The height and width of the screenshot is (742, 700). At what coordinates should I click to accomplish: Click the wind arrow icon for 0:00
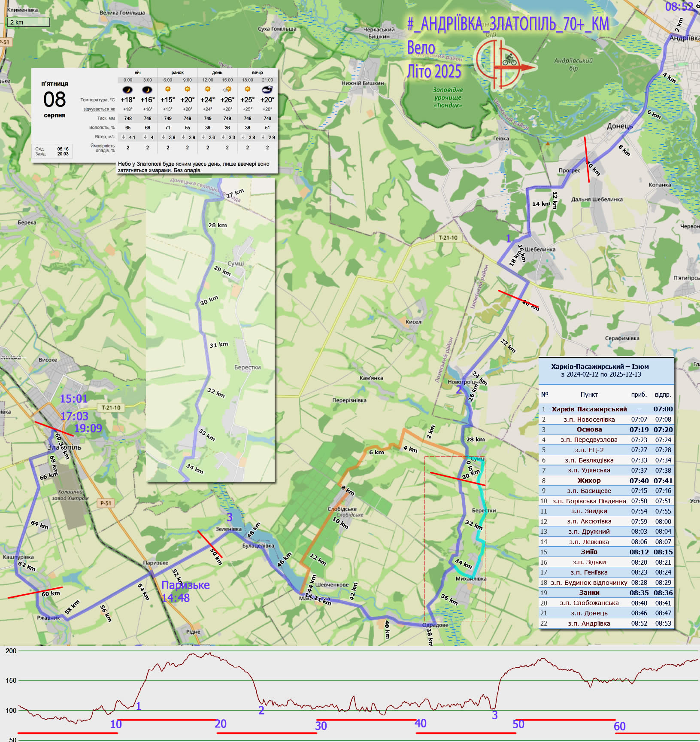124,137
